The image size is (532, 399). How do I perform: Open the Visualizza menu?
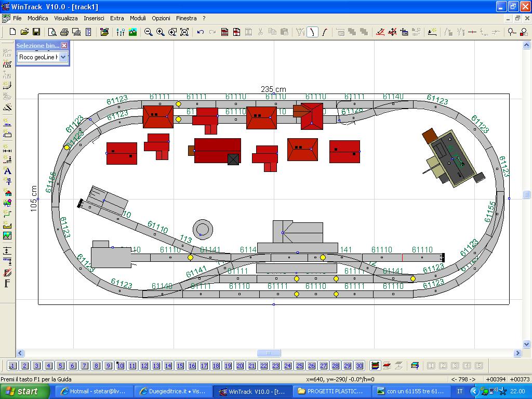pos(66,18)
